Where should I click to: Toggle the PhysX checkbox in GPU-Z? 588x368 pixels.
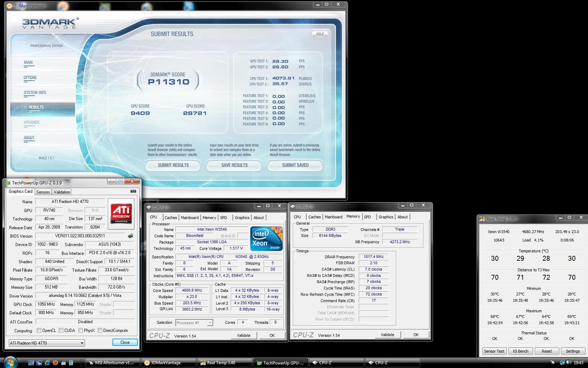80,330
